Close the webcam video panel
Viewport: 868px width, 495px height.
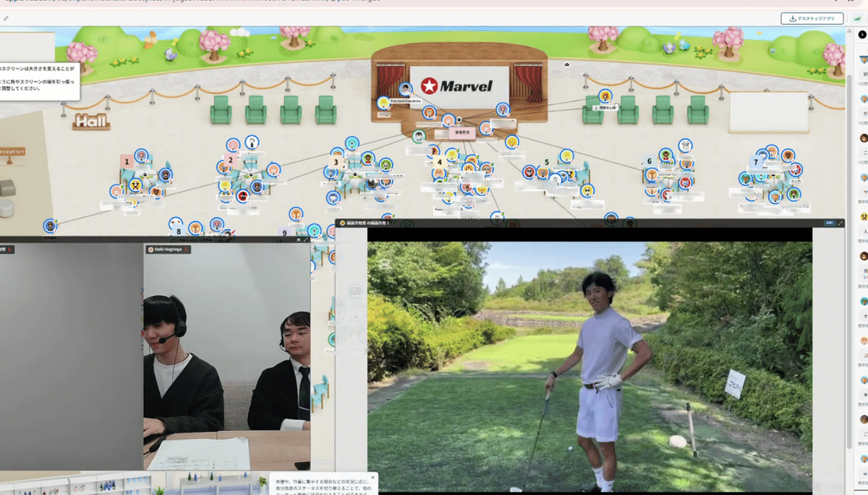pos(299,239)
